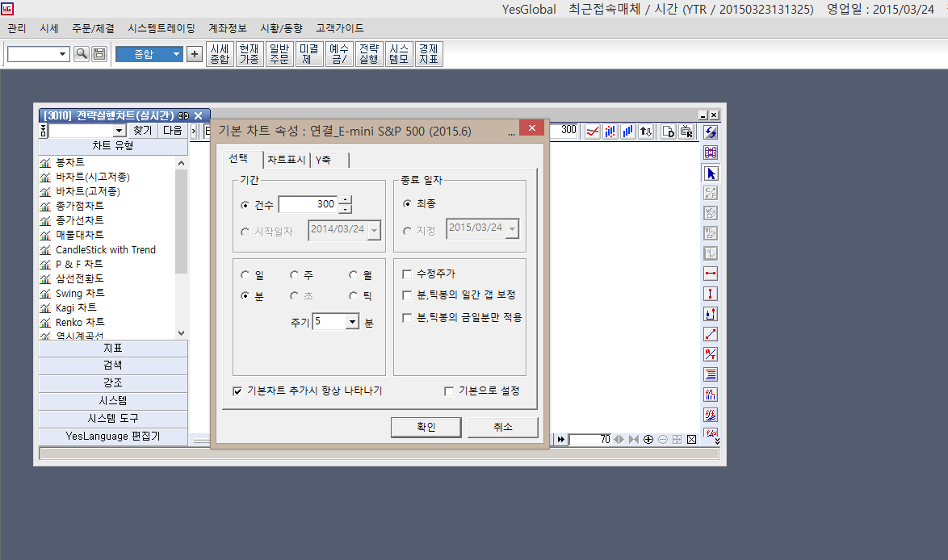
Task: Select the 틱 (tick) period radio button
Action: pyautogui.click(x=353, y=296)
